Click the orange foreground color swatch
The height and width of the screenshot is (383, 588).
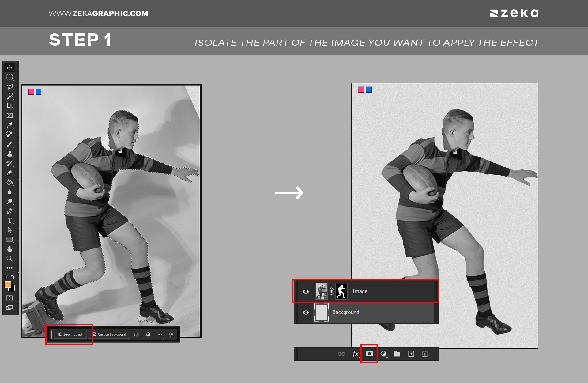coord(8,284)
